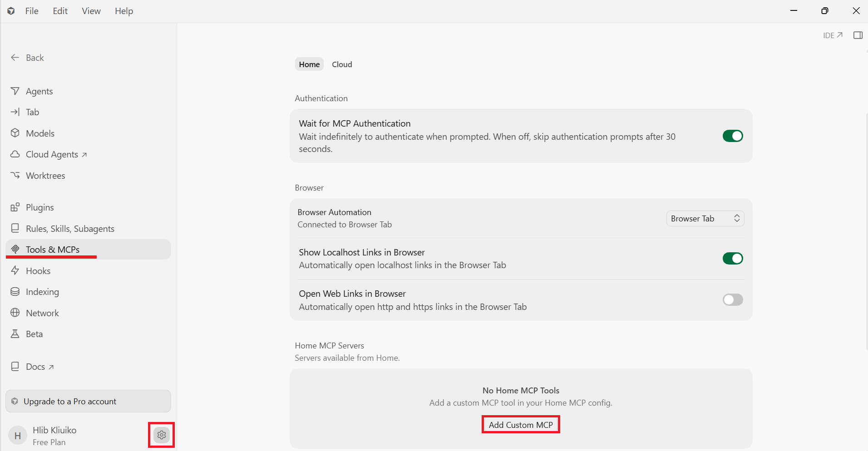The image size is (868, 451).
Task: Open the Help menu
Action: click(x=124, y=11)
